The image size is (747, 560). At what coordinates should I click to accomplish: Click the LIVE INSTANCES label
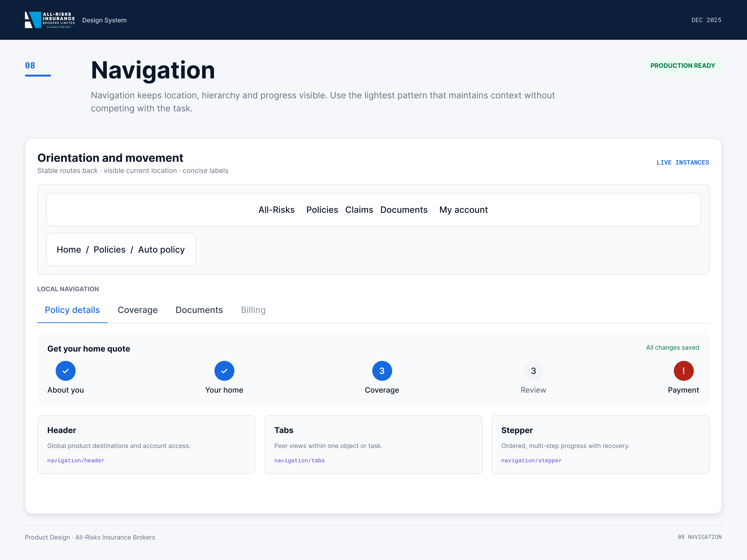pos(683,162)
